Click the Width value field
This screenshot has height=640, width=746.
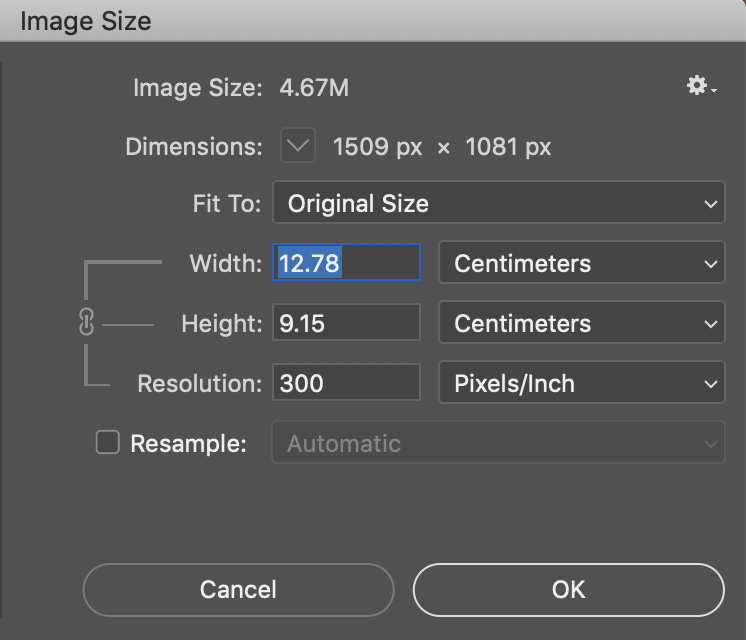pyautogui.click(x=346, y=264)
